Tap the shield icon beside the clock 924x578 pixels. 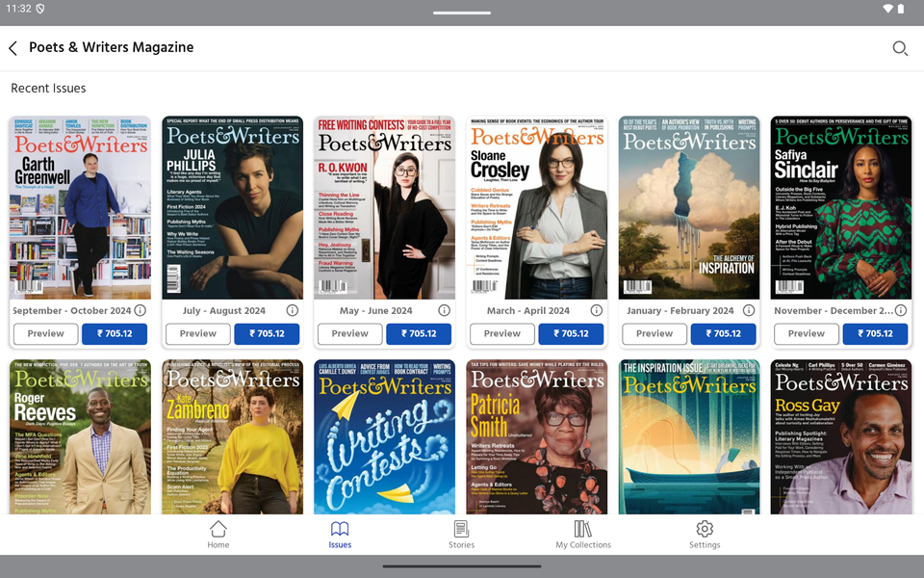(40, 9)
